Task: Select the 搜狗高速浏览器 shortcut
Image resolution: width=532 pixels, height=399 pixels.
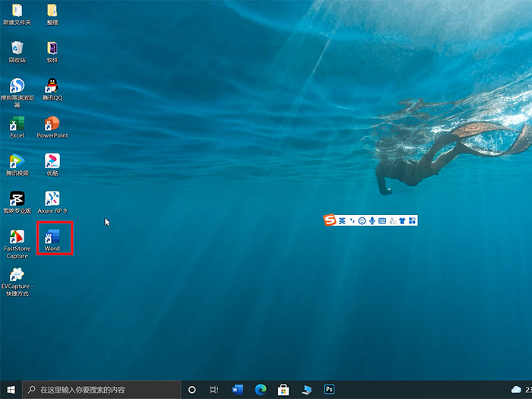Action: tap(17, 93)
